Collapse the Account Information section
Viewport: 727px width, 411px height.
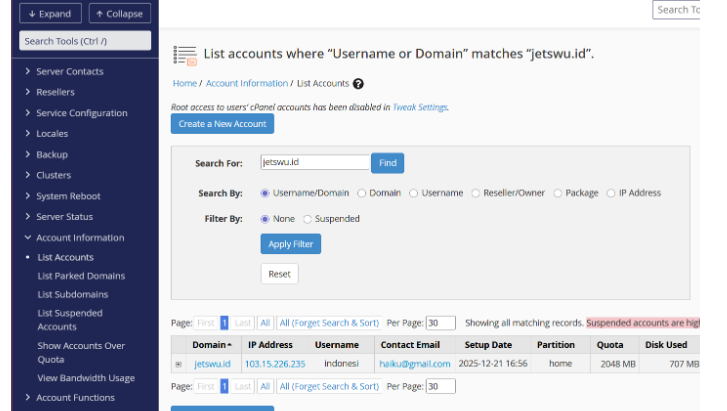point(80,238)
